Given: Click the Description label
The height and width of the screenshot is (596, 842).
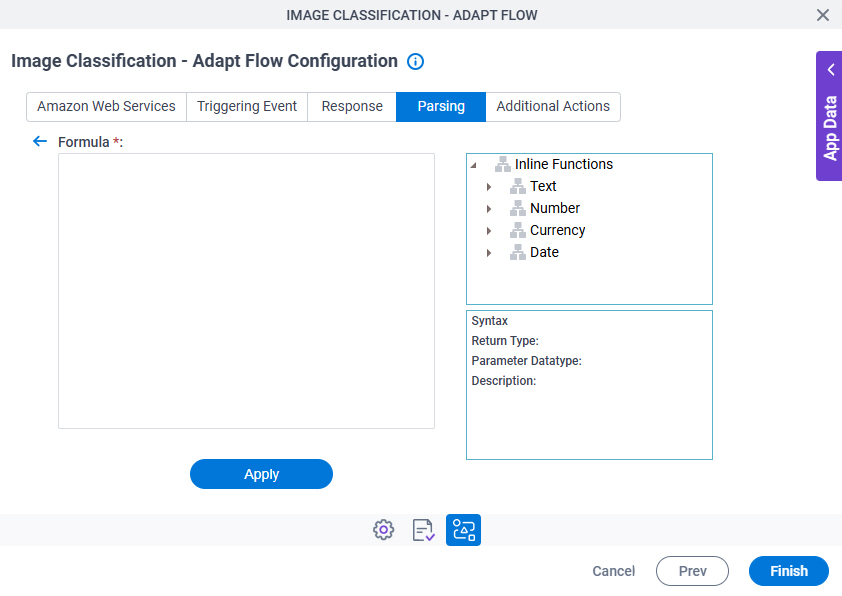Looking at the screenshot, I should (504, 381).
